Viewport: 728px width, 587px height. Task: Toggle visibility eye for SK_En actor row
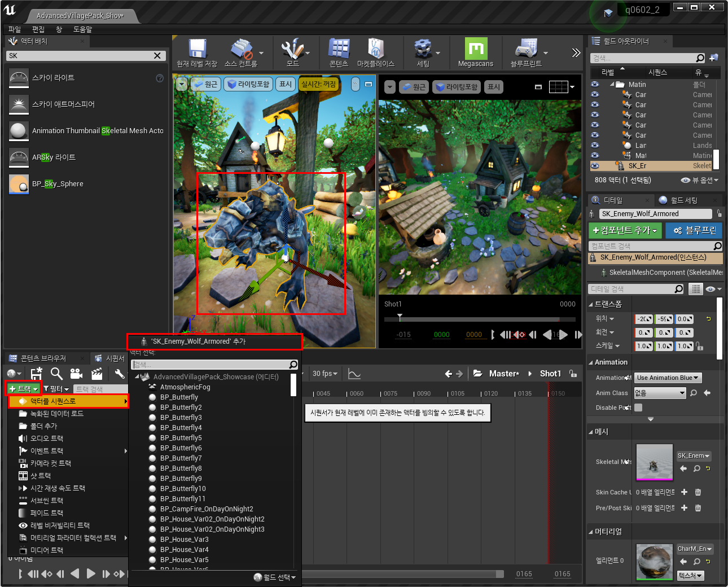595,165
